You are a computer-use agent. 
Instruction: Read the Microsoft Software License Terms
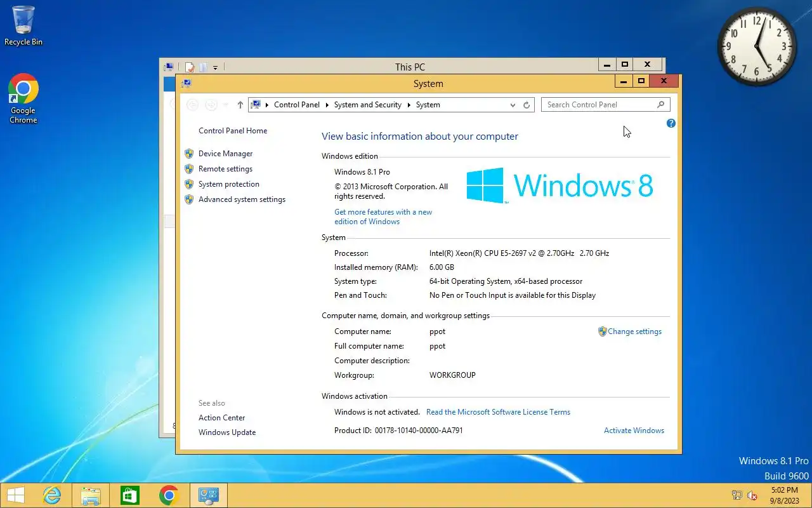click(498, 412)
